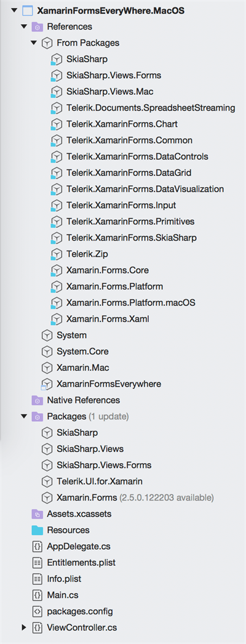Select the Xamarin.Mac reference label
The width and height of the screenshot is (246, 644).
pyautogui.click(x=83, y=368)
